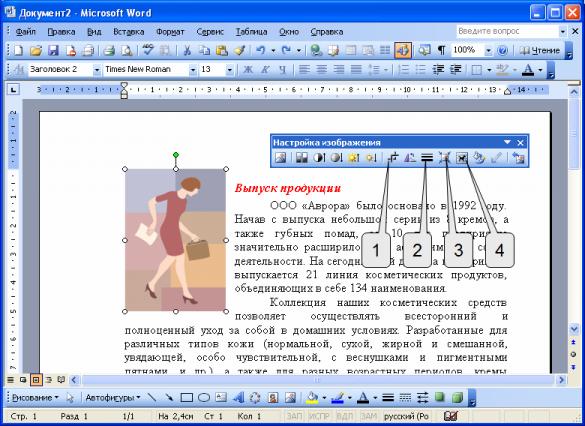Close the Настройка изображения toolbar
The width and height of the screenshot is (585, 426).
coord(520,142)
